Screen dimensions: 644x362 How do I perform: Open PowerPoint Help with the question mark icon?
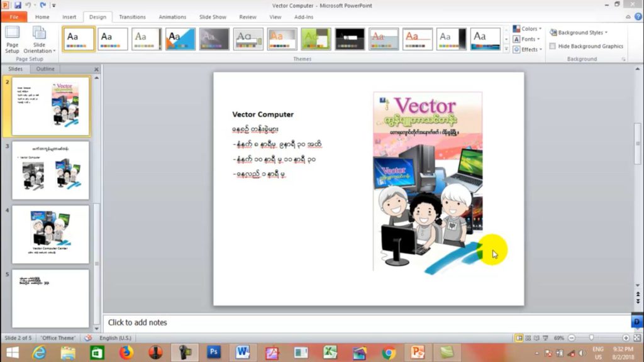pos(638,17)
